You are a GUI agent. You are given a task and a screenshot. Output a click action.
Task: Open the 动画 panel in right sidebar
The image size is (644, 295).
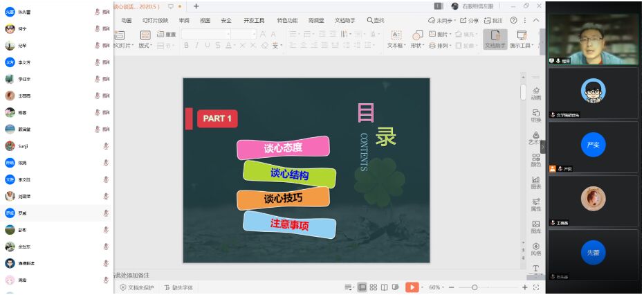pyautogui.click(x=535, y=93)
